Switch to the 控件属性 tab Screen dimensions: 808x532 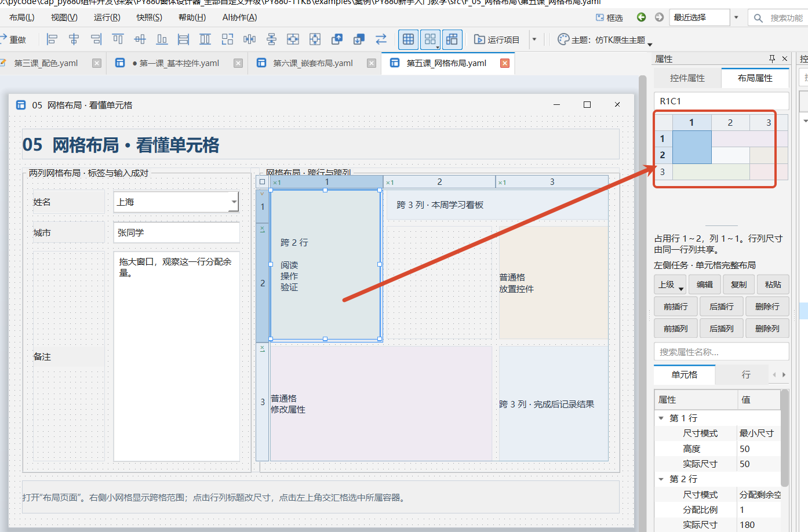point(687,78)
